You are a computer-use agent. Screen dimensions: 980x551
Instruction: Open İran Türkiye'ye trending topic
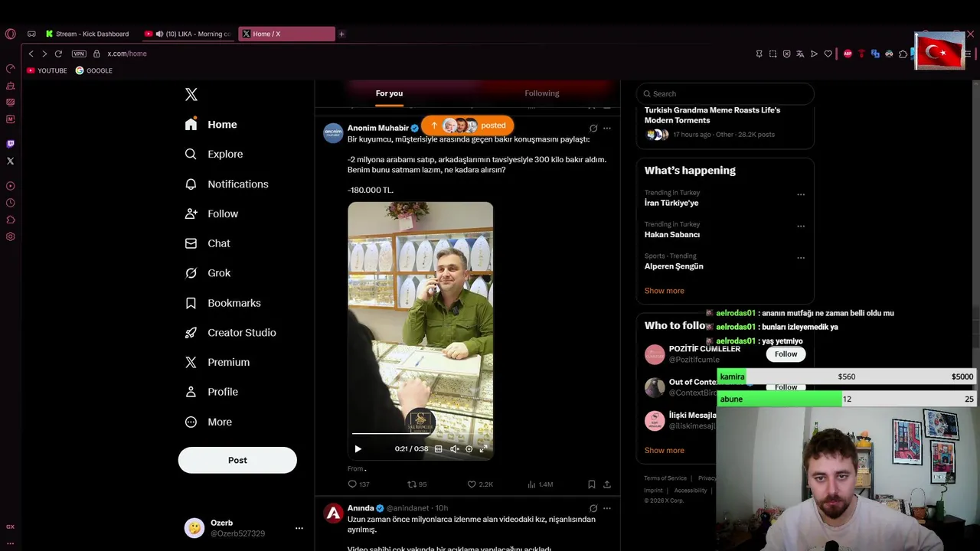(671, 203)
